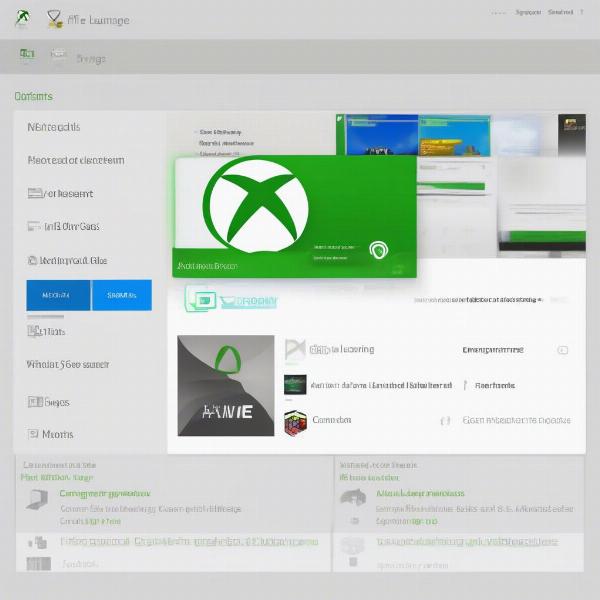Click the folder icon in the left sidebar
Viewport: 600px width, 600px height.
pyautogui.click(x=35, y=193)
